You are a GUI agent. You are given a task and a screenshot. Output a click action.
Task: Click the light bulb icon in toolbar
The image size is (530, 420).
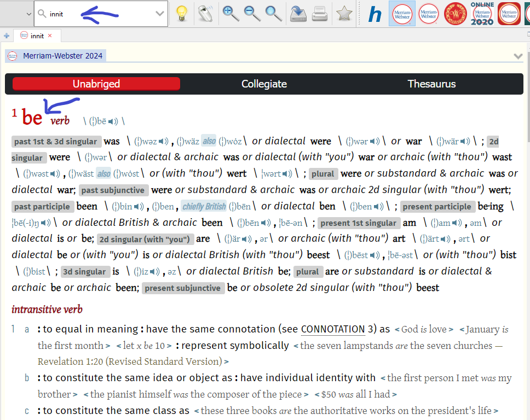(182, 14)
